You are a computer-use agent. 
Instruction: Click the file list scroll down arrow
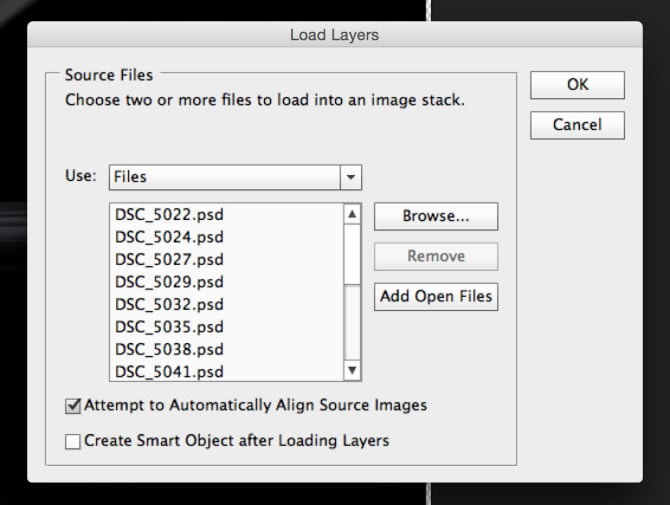[351, 371]
